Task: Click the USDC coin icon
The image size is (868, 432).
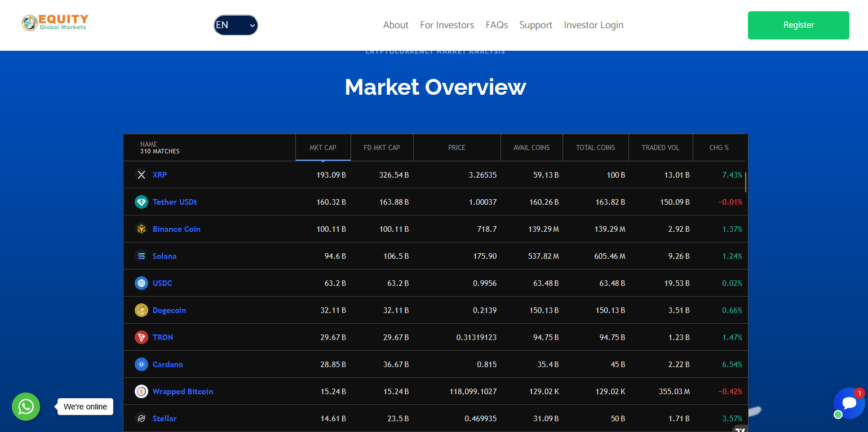Action: click(x=141, y=283)
